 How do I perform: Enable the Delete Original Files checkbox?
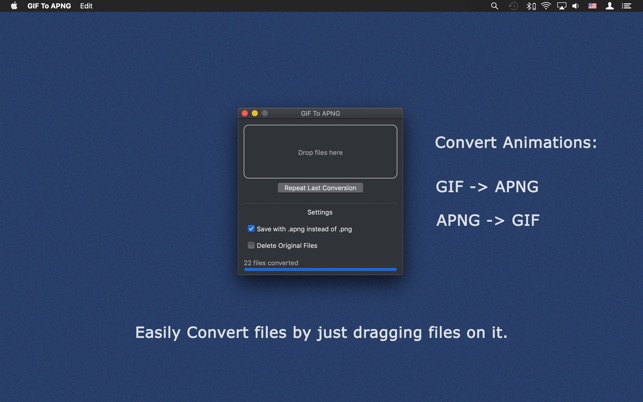pos(251,245)
